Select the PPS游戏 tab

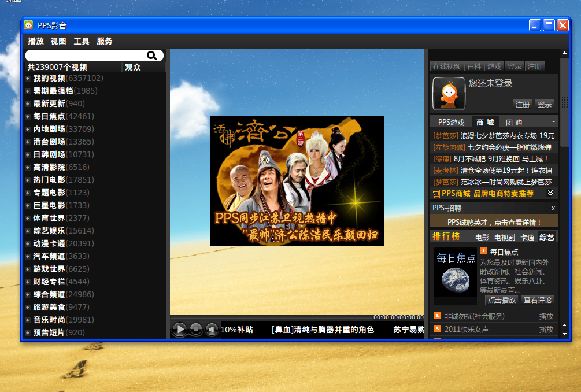click(451, 122)
